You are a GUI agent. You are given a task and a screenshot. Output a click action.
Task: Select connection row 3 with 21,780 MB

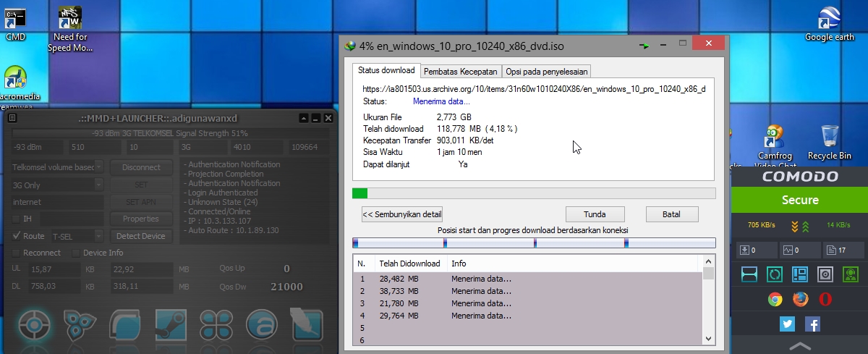(527, 303)
